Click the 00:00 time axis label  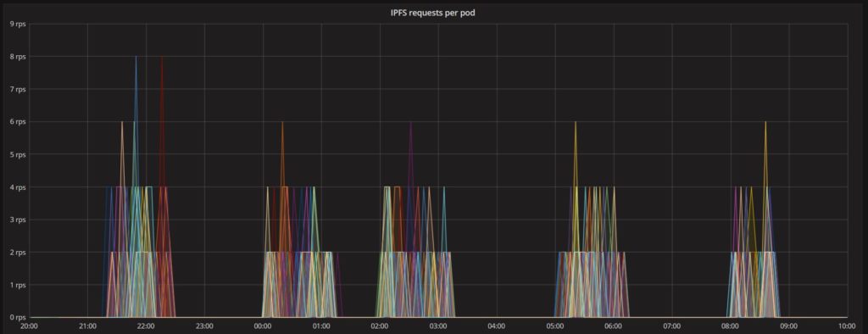(263, 326)
